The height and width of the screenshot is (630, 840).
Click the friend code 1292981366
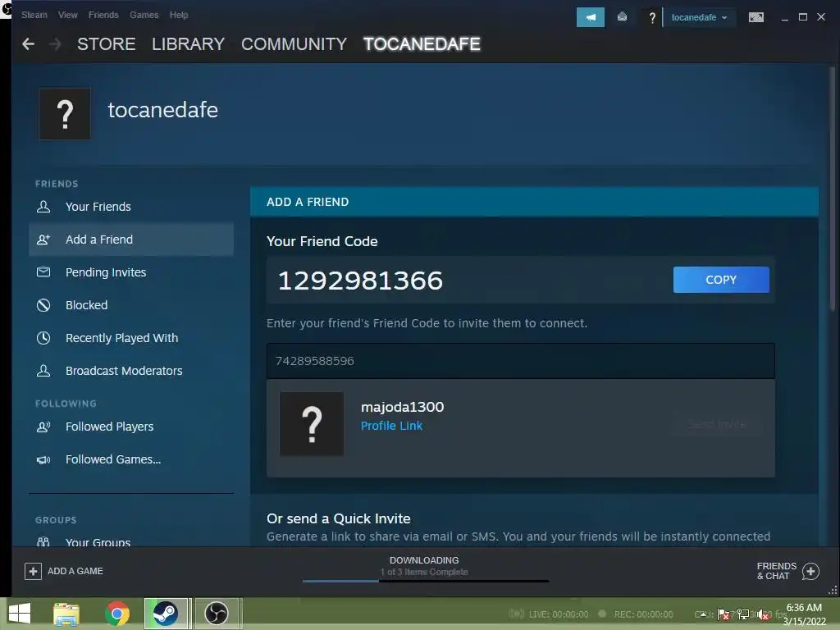tap(361, 281)
